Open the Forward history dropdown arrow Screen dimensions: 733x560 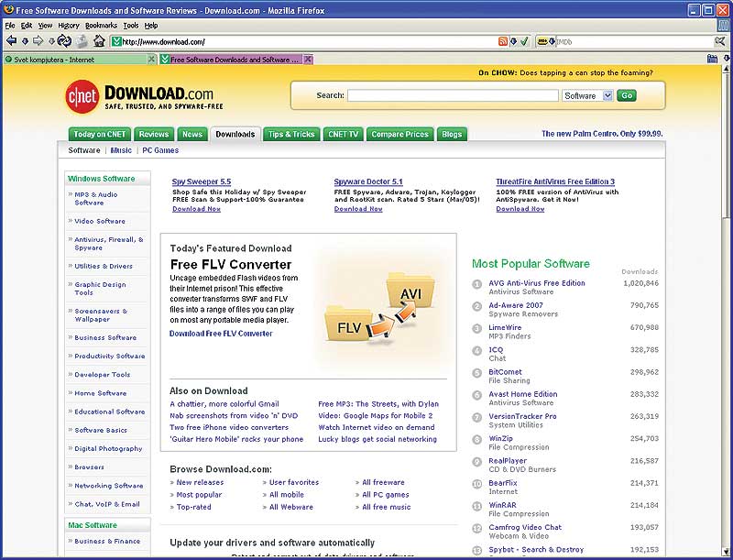[52, 41]
